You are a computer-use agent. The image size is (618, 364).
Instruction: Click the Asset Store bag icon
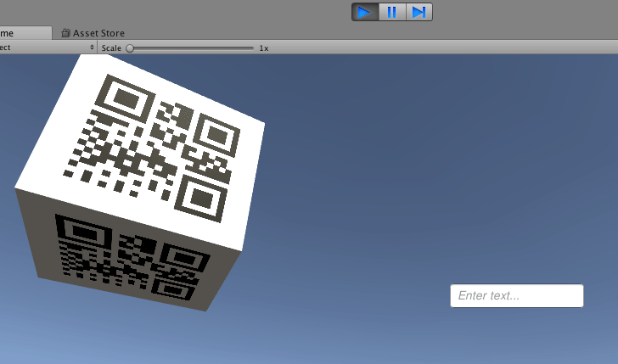click(65, 33)
